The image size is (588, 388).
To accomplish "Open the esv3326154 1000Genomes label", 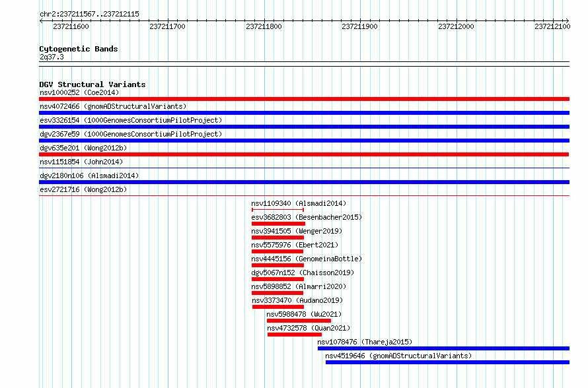I will click(x=131, y=120).
